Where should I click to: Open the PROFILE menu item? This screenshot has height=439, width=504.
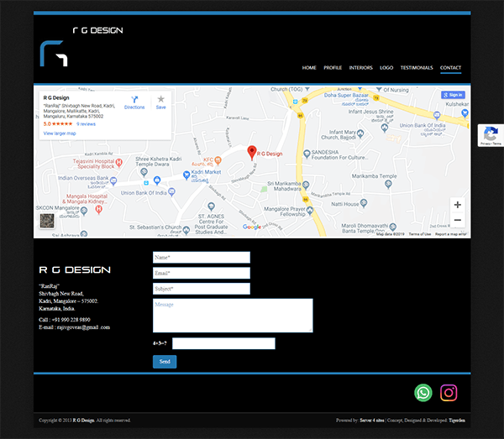pos(333,68)
